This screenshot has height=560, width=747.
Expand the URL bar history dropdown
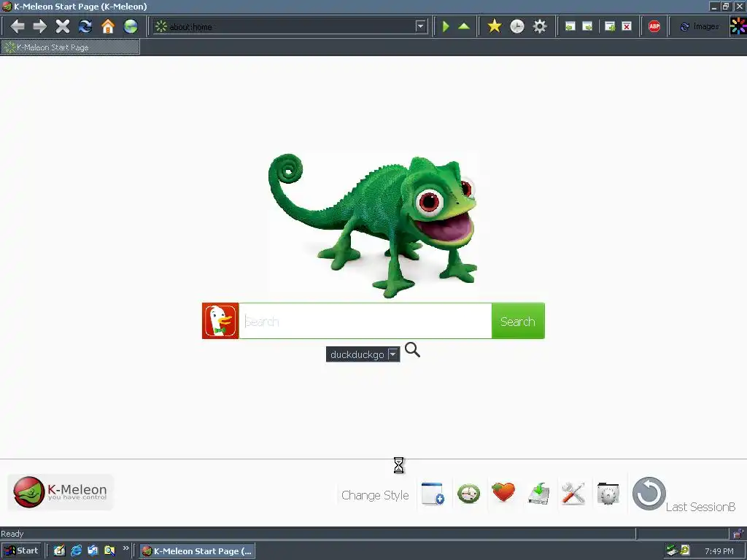click(x=420, y=27)
